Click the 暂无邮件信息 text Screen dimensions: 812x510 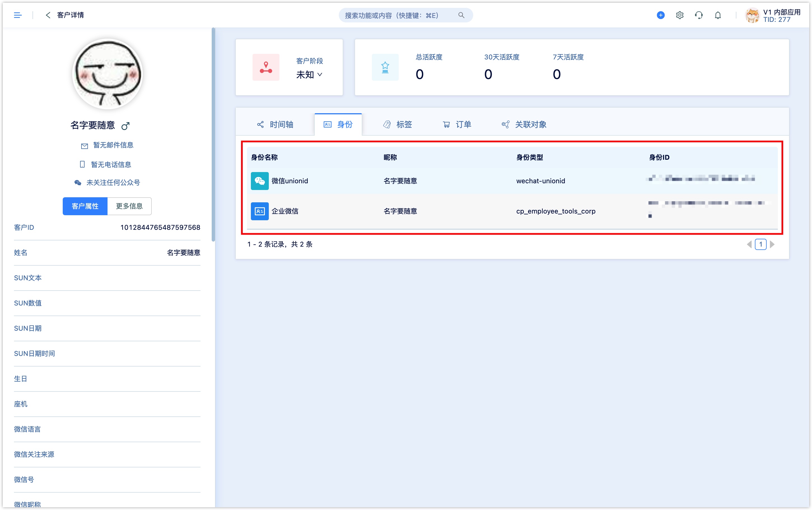click(x=113, y=145)
